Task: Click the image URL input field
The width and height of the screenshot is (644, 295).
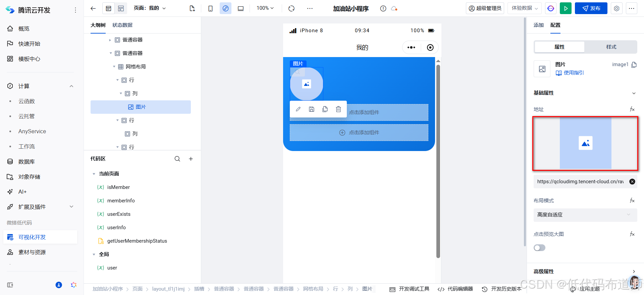Action: (581, 182)
